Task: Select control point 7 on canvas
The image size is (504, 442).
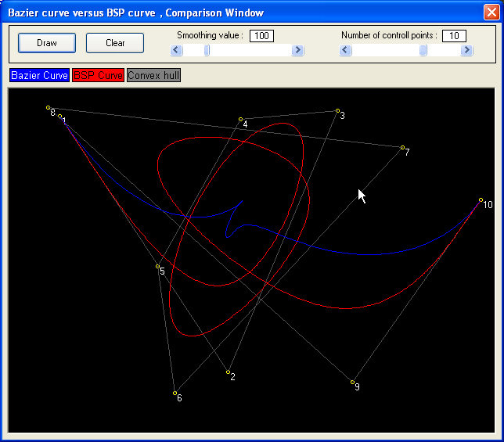Action: 402,147
